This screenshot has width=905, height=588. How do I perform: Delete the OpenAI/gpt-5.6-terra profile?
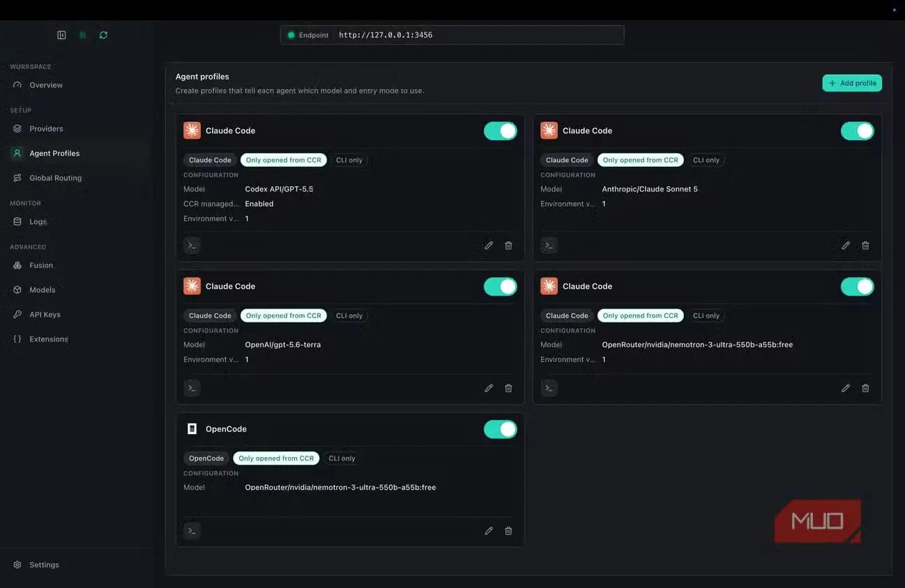point(508,388)
